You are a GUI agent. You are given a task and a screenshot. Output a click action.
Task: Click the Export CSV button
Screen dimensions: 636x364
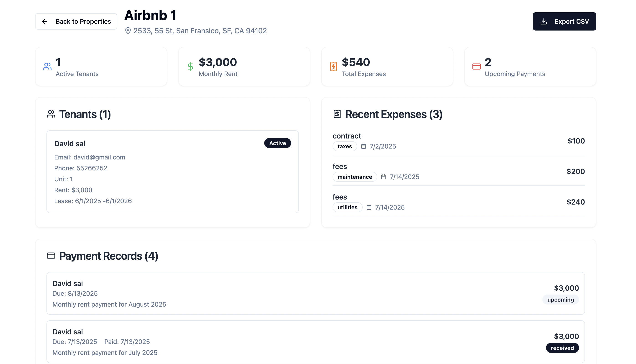pos(564,21)
